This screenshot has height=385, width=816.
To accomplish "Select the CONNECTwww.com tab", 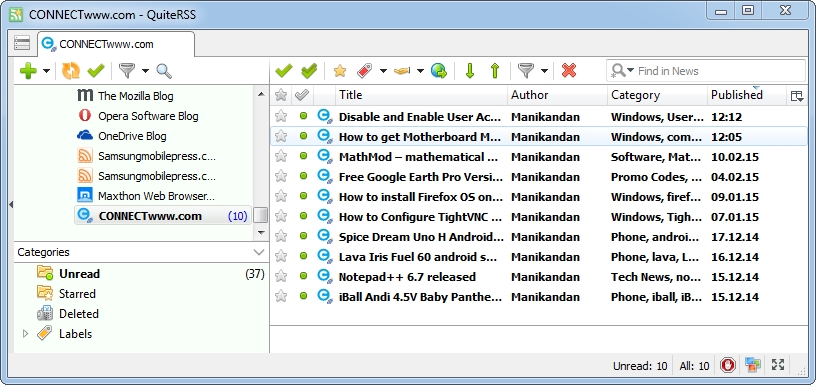I will [116, 44].
